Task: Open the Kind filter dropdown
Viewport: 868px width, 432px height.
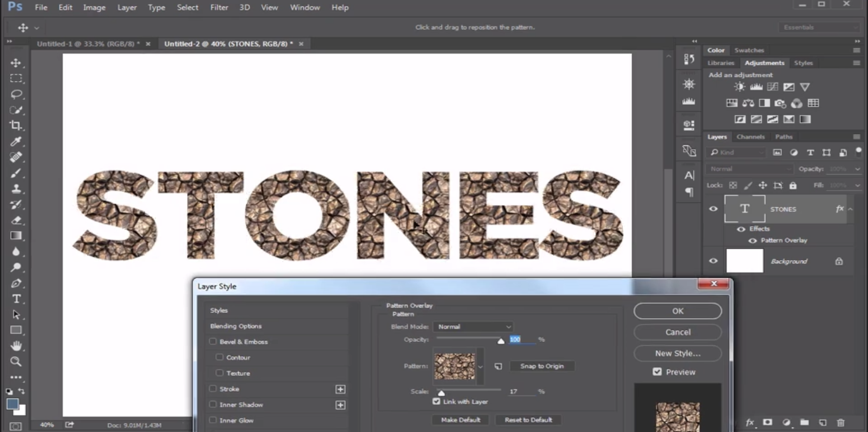Action: pos(736,152)
